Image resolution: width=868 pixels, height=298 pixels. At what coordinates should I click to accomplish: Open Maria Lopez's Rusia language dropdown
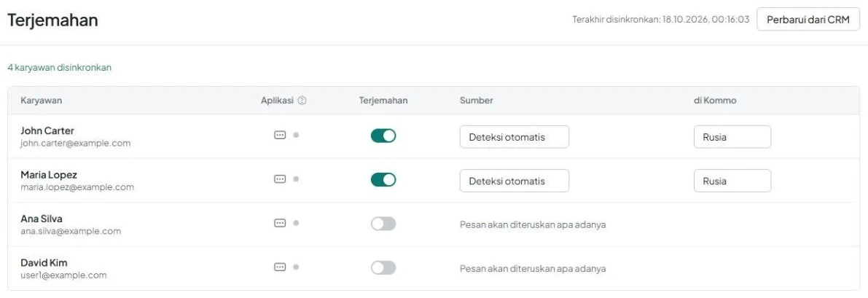pyautogui.click(x=732, y=181)
